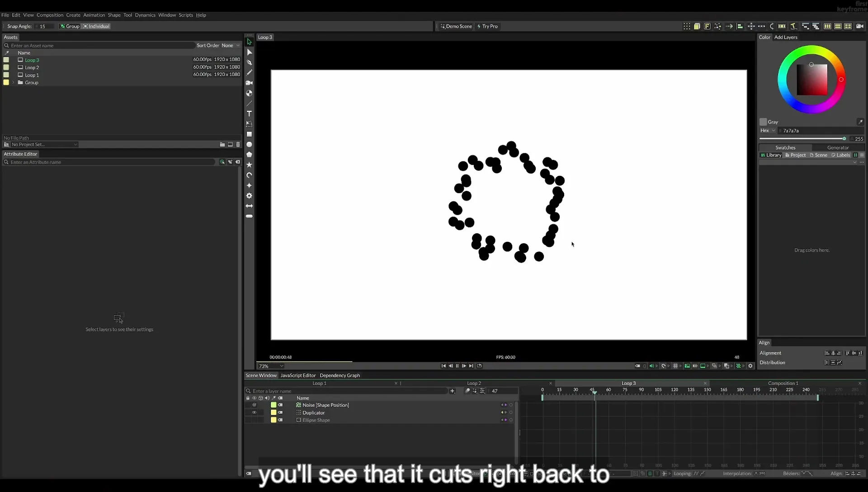The width and height of the screenshot is (868, 492).
Task: Select the Capsule shape tool
Action: [249, 216]
